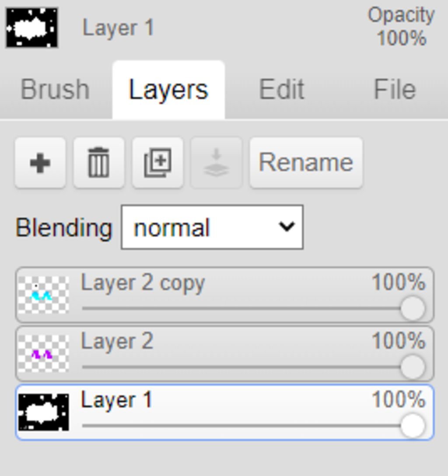Open the Blending mode dropdown
Image resolution: width=448 pixels, height=476 pixels.
[x=212, y=227]
